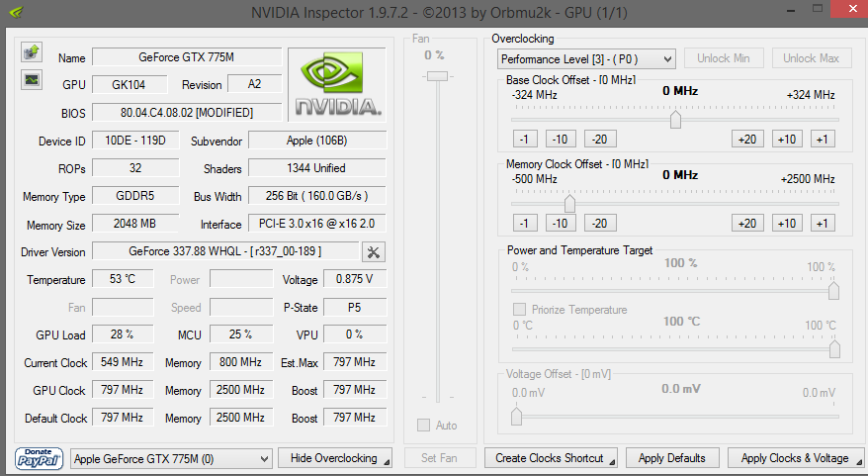Click Base Clock Offset -10 button
Viewport: 868px width, 476px height.
pyautogui.click(x=561, y=140)
